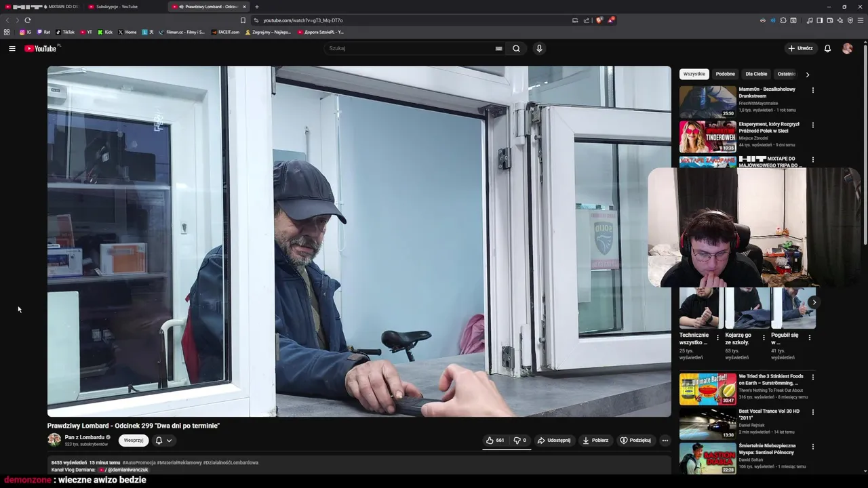The image size is (868, 488).
Task: Open the browser sidebar panel
Action: (820, 20)
